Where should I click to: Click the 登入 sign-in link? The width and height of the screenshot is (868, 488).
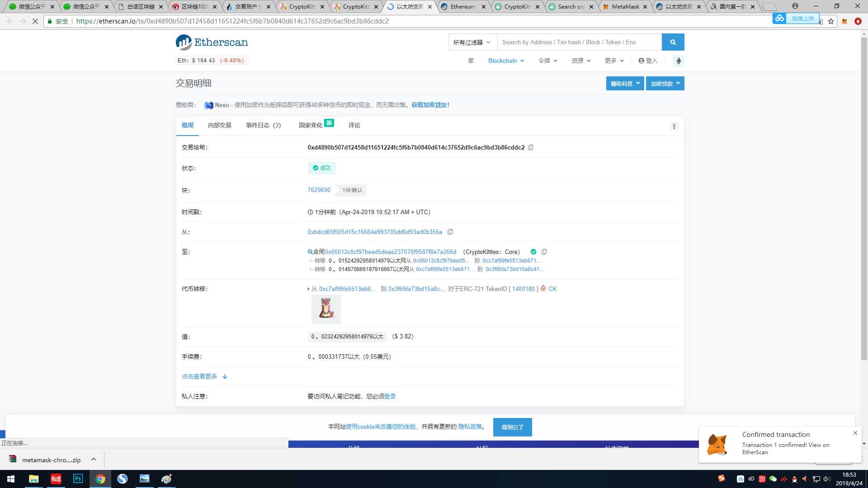648,61
